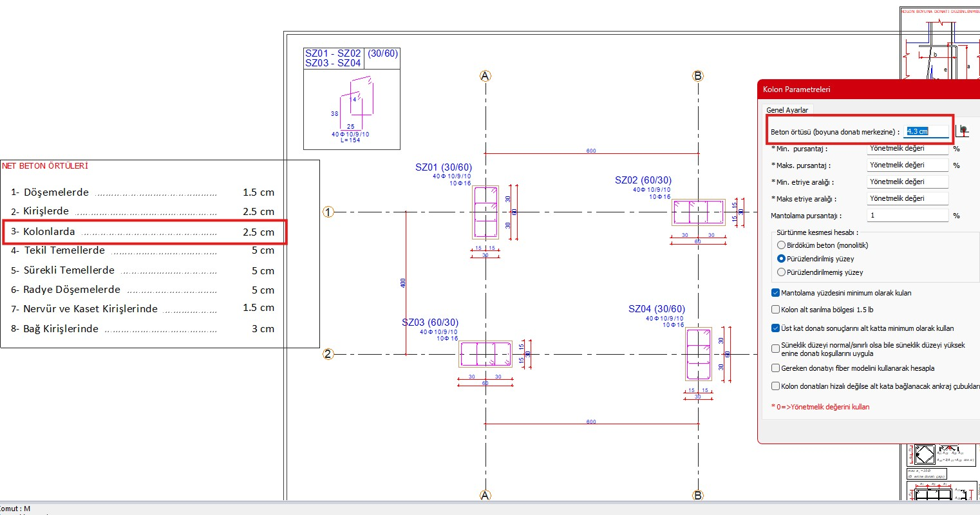The height and width of the screenshot is (515, 980).
Task: Click the '10Φ16' rebar label under SZ04
Action: [x=674, y=324]
